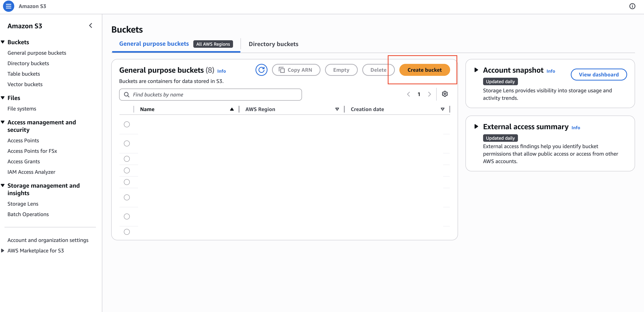This screenshot has height=312, width=644.
Task: Click the Create bucket button
Action: point(424,70)
